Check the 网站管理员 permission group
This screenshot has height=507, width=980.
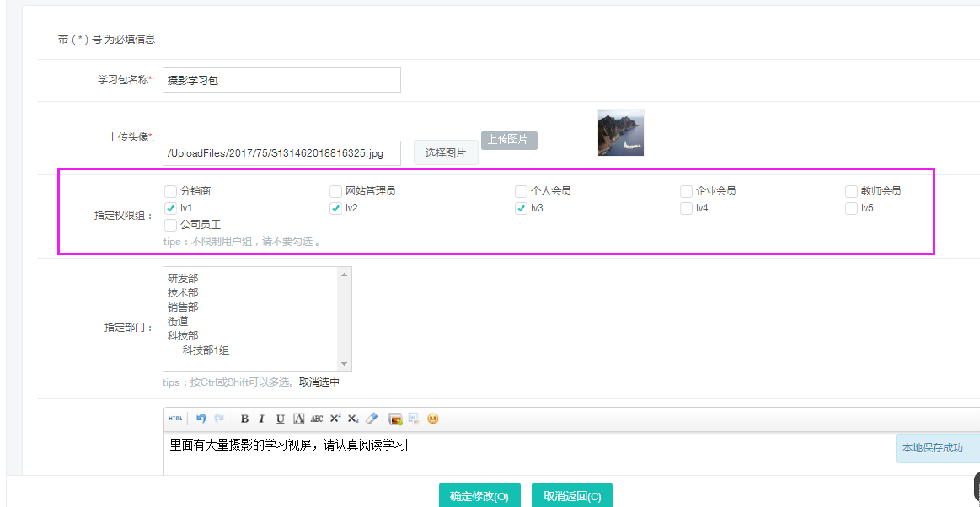tap(335, 191)
